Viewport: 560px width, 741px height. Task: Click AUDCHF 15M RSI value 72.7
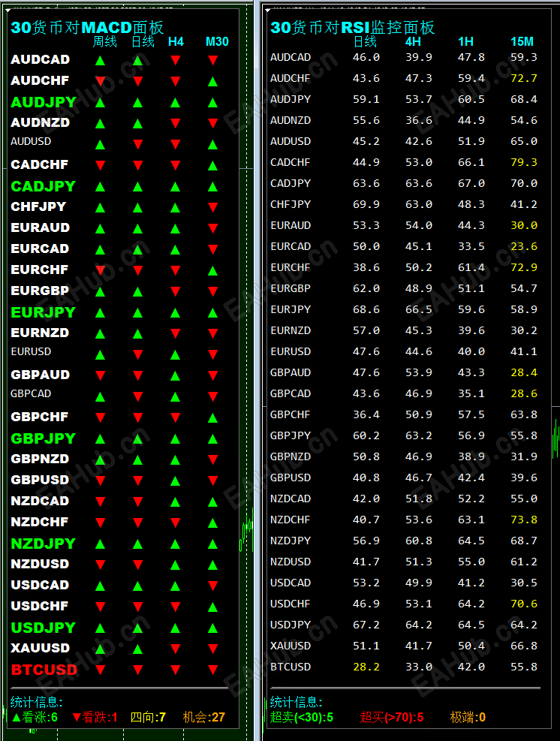524,78
